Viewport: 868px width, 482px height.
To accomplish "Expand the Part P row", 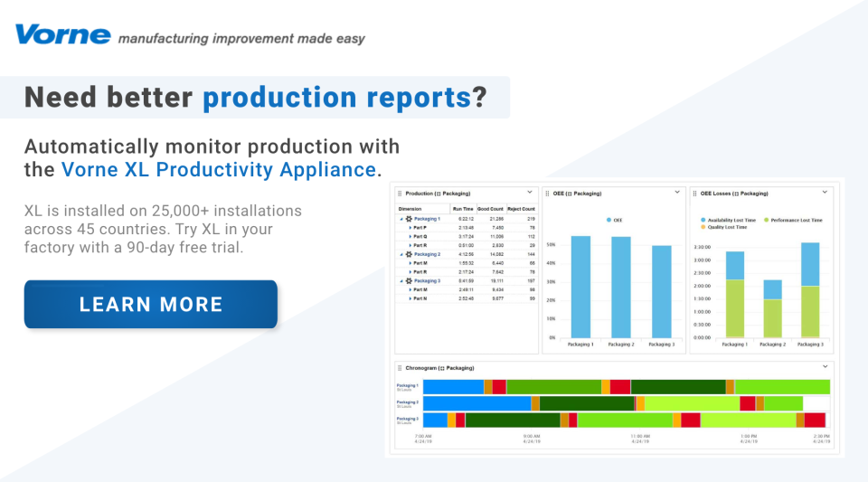I will (410, 228).
